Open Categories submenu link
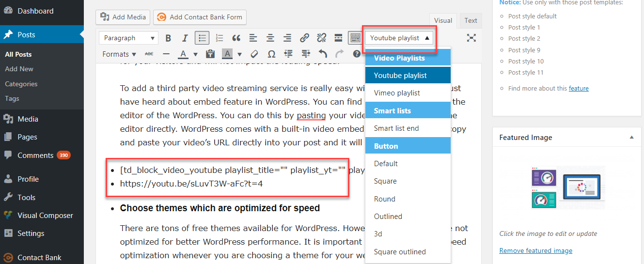Screen dimensions: 644x264 pos(21,84)
